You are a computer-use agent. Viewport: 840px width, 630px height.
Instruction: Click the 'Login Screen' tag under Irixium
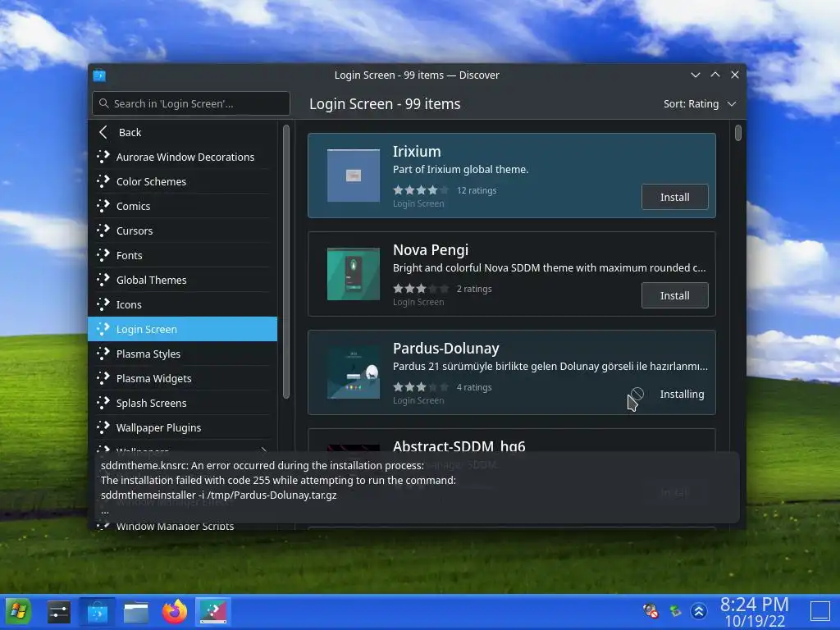[x=418, y=203]
